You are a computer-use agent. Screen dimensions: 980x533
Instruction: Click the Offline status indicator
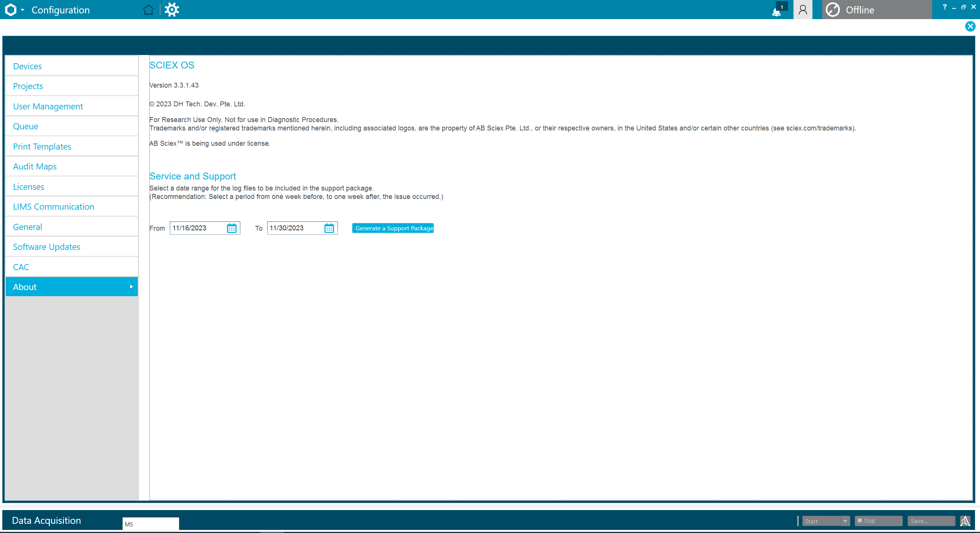tap(877, 10)
